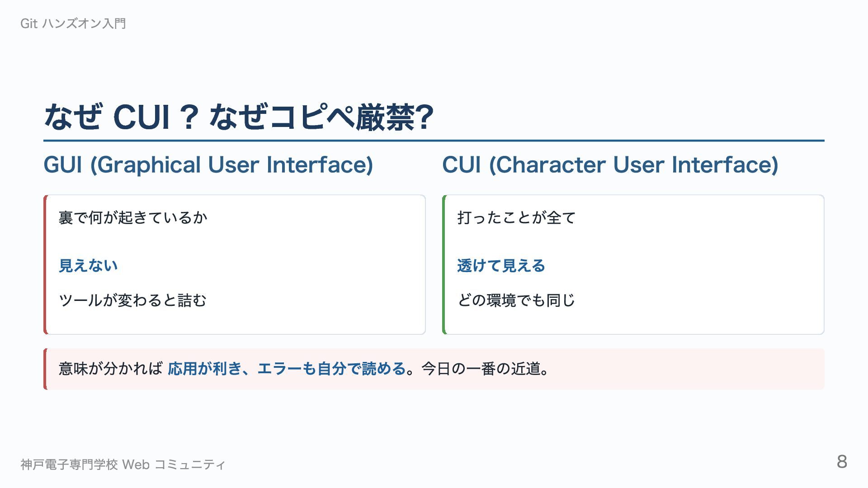Screen dimensions: 868x488
Task: Click the green left border of CUI card
Action: click(x=444, y=265)
